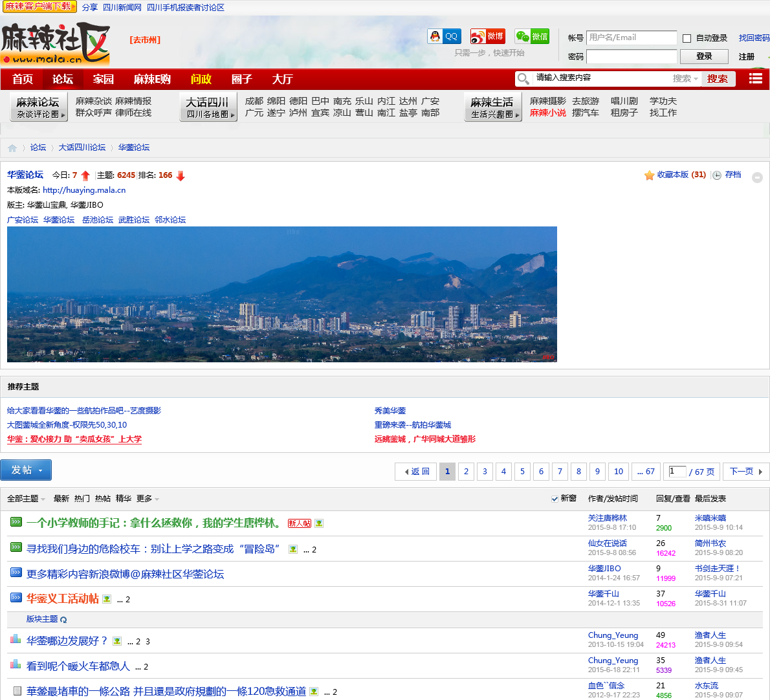Click the home icon in breadcrumb

(x=12, y=148)
